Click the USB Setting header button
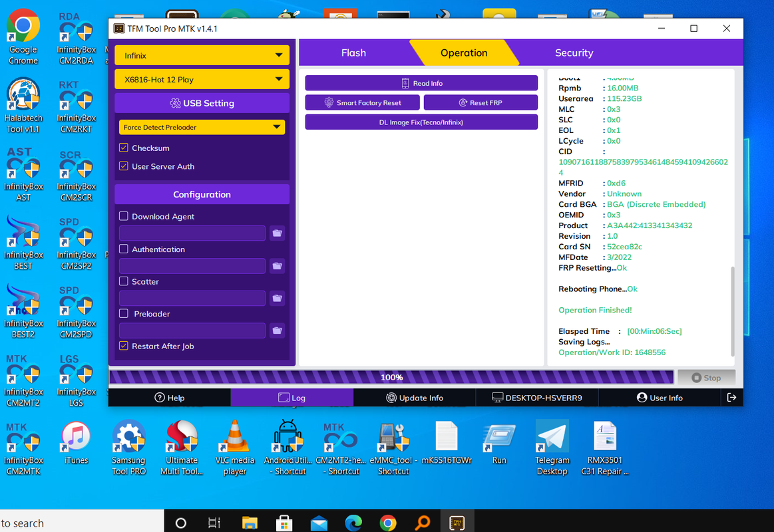The width and height of the screenshot is (774, 532). click(202, 103)
